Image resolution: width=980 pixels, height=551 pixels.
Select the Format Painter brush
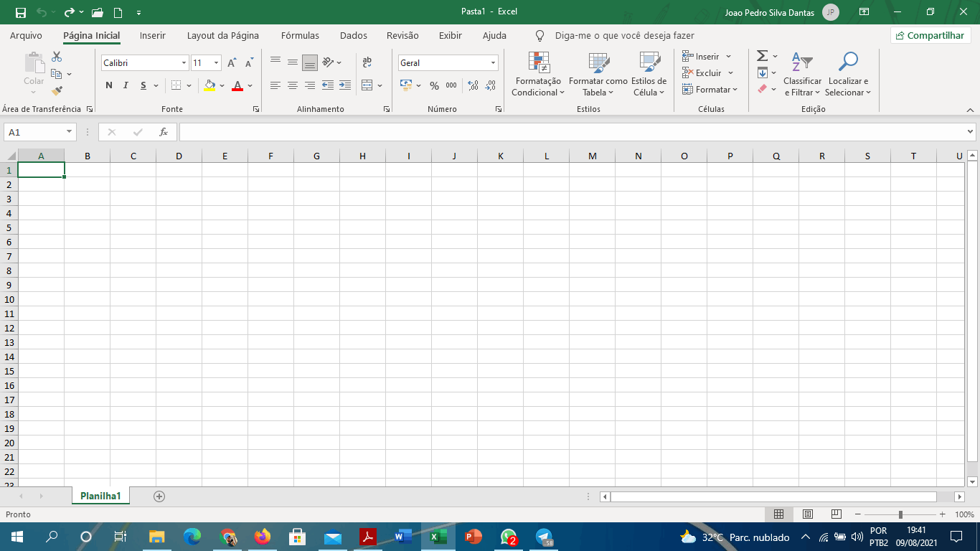[57, 91]
